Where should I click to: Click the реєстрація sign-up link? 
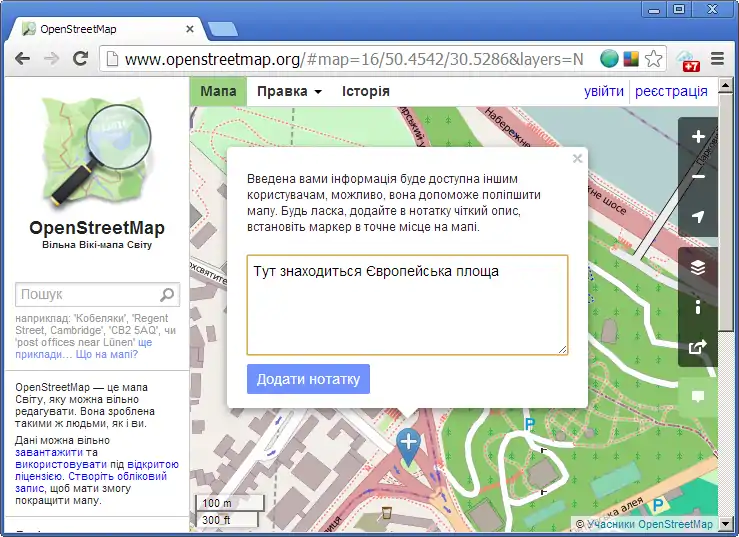[x=671, y=91]
